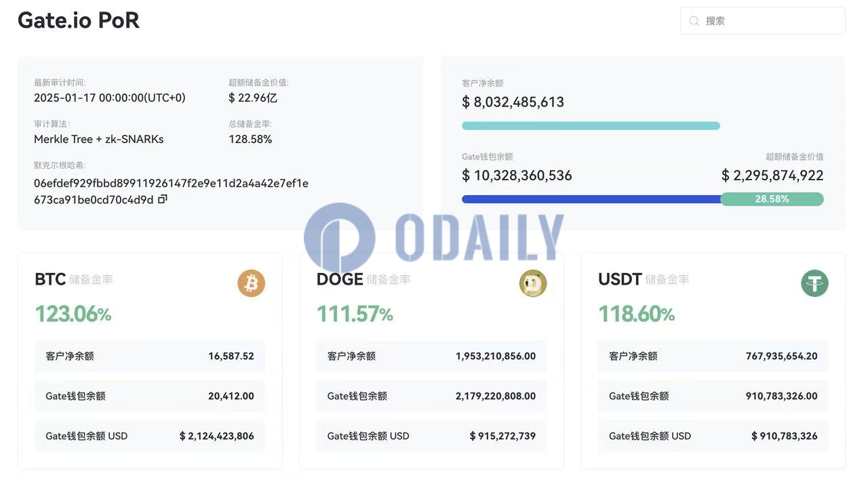Click the BTC 储备金率 card heading
Image resolution: width=868 pixels, height=477 pixels.
74,279
